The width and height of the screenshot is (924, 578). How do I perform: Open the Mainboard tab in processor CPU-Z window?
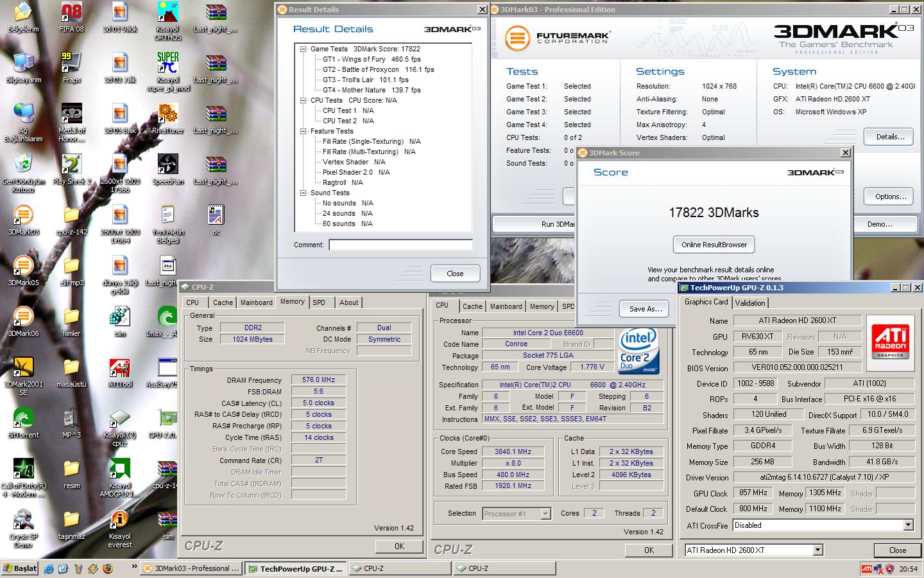(x=506, y=306)
